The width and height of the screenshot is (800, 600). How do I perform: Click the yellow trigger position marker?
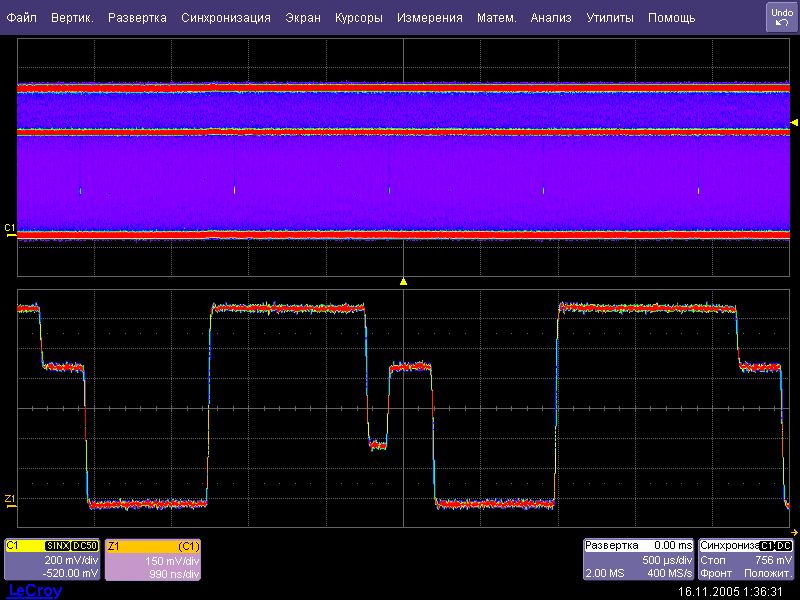[403, 282]
